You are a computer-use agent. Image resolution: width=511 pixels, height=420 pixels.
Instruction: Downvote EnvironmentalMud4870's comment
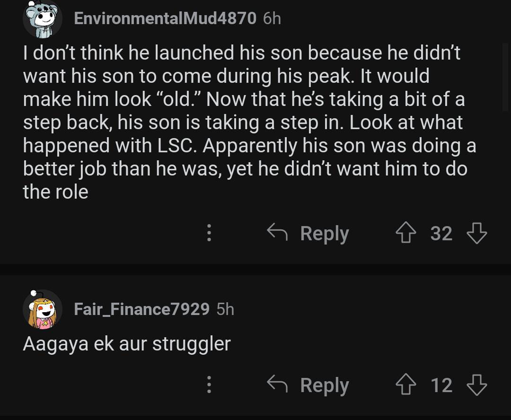[x=476, y=234]
